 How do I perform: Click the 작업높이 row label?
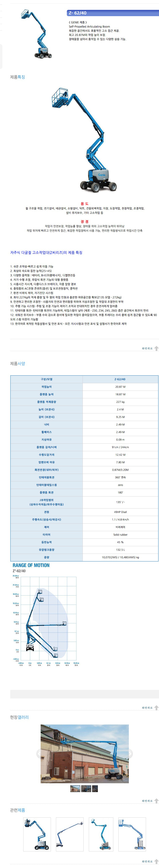[x=47, y=387]
